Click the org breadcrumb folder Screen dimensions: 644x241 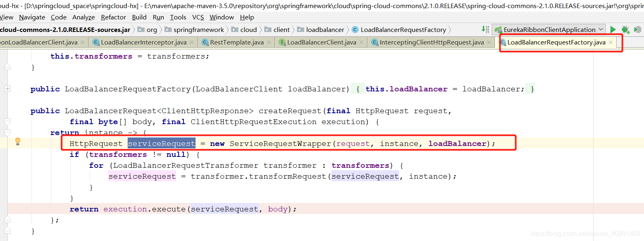point(147,30)
